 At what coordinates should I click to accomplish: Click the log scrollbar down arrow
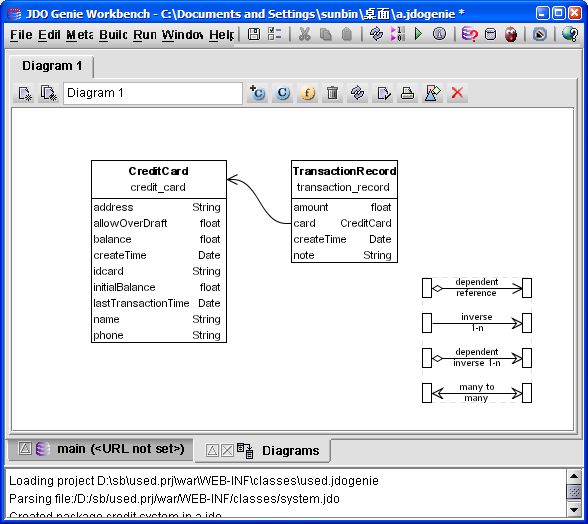click(x=574, y=510)
